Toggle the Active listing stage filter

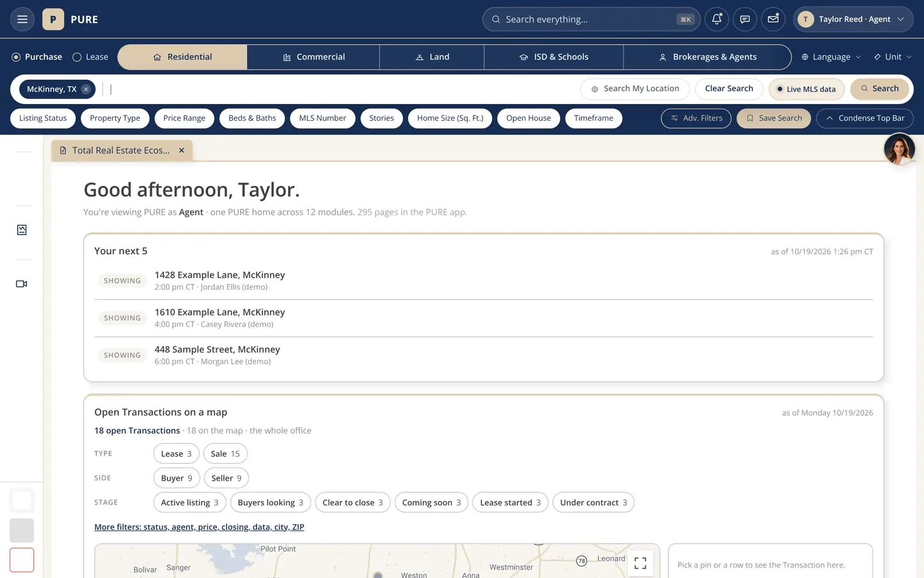point(190,502)
